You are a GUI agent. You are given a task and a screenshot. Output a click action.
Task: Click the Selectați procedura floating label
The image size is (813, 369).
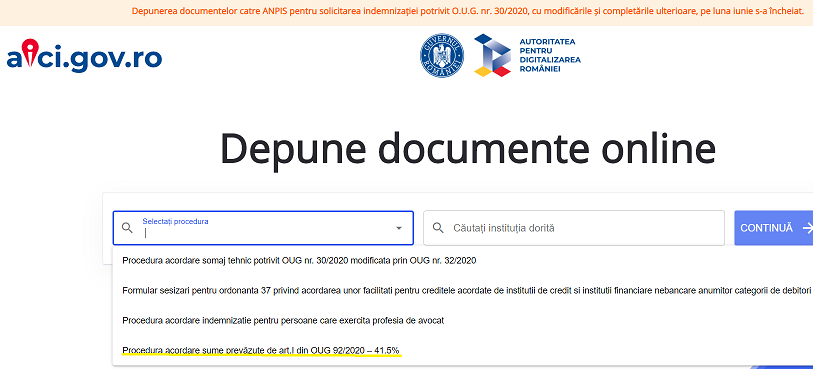pyautogui.click(x=175, y=221)
